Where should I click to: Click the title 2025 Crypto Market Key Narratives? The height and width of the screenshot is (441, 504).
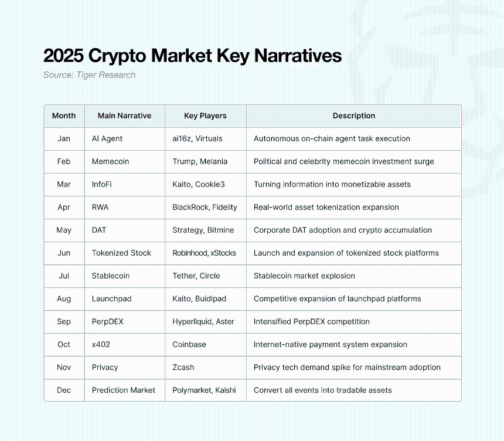coord(192,56)
